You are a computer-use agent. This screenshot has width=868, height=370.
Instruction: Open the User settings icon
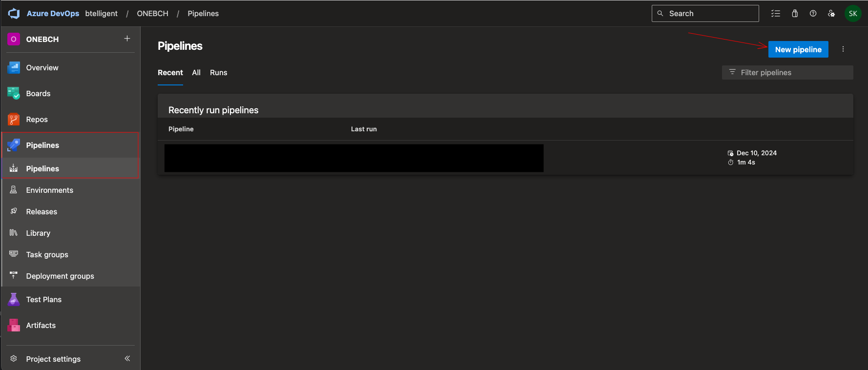[831, 14]
